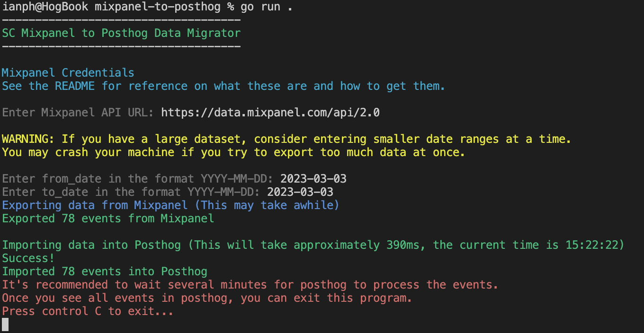
Task: Click the "Exported 78 events from Mixpanel" line
Action: [108, 219]
